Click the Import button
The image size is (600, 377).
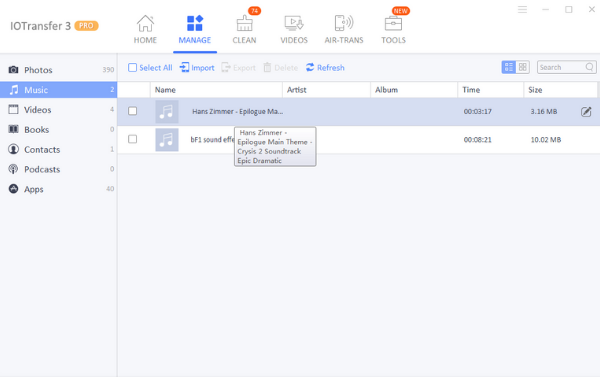pos(197,68)
